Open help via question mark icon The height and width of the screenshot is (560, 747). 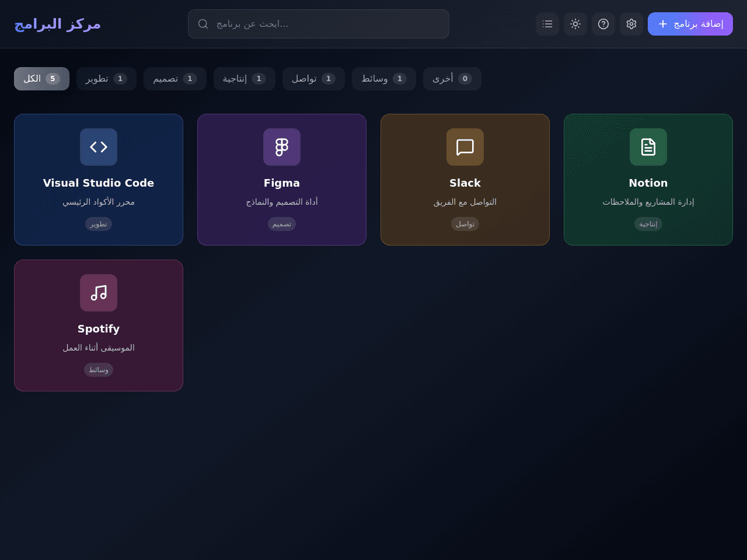point(603,24)
